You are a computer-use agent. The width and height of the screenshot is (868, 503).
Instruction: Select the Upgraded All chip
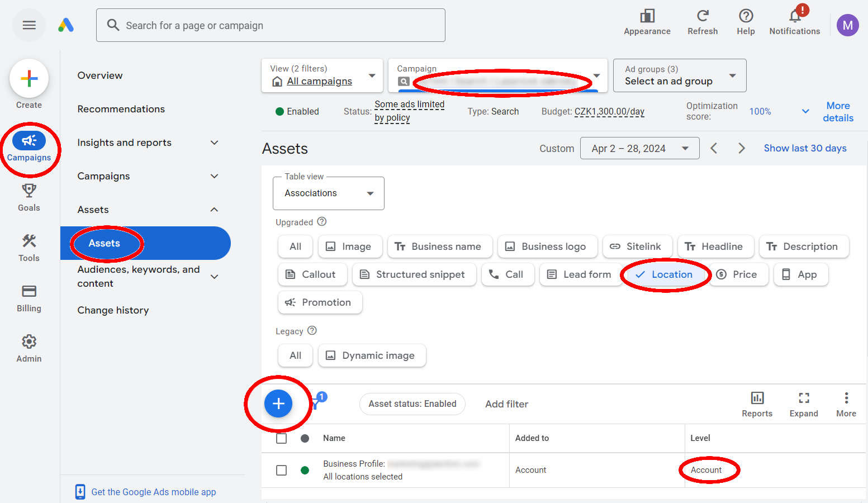[296, 246]
